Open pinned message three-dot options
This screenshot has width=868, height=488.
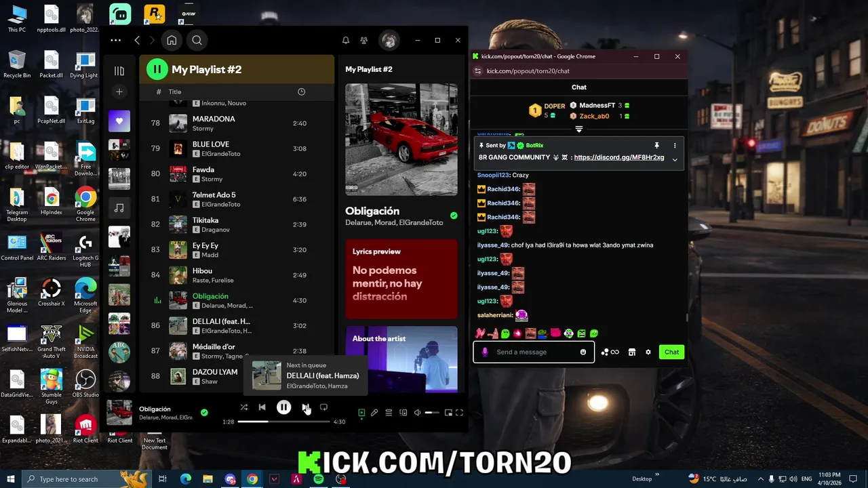coord(675,145)
